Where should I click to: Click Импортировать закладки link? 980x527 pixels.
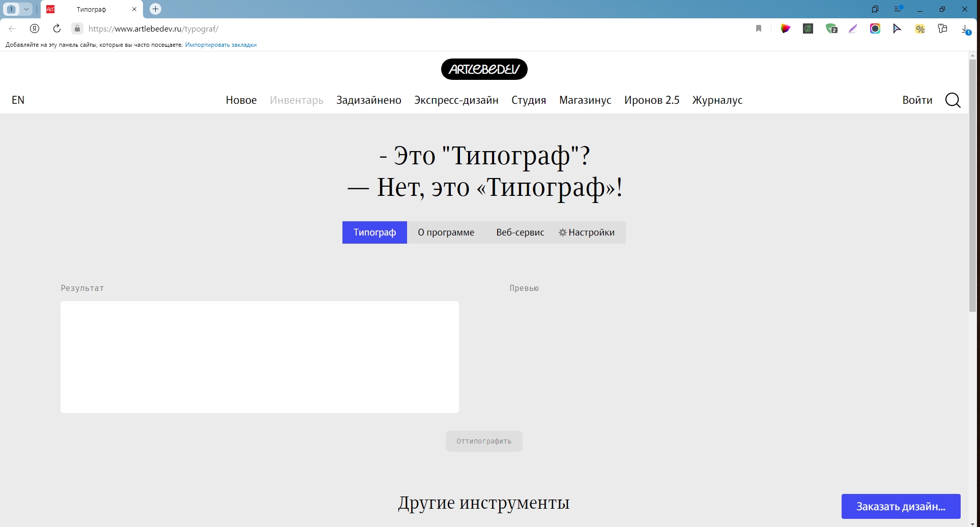click(221, 45)
